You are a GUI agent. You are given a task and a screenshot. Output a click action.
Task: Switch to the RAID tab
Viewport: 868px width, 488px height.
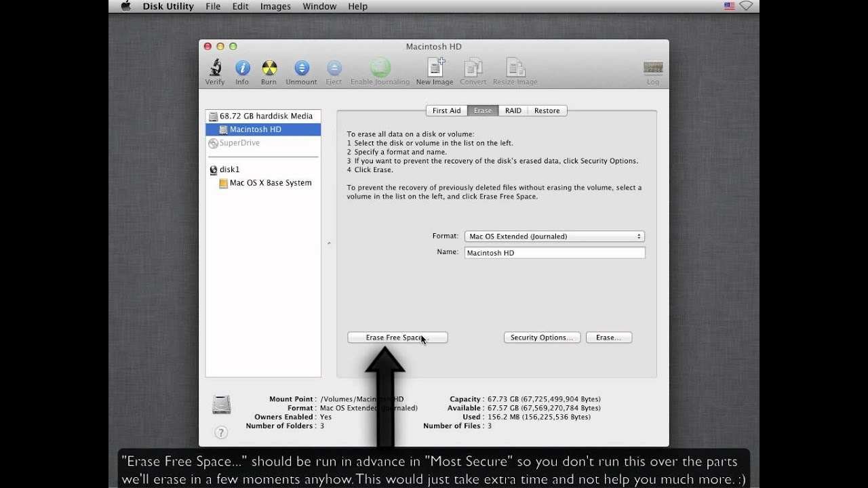coord(513,110)
